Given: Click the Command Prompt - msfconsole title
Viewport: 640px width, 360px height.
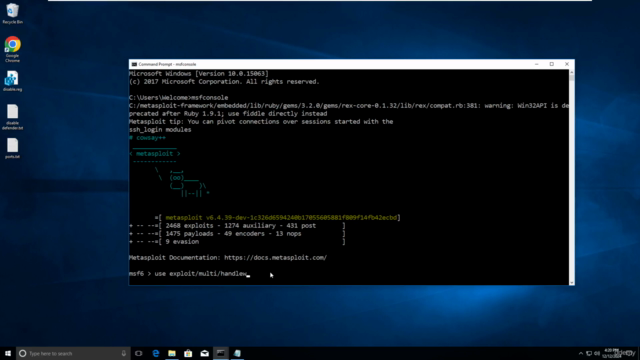Looking at the screenshot, I should coord(167,64).
